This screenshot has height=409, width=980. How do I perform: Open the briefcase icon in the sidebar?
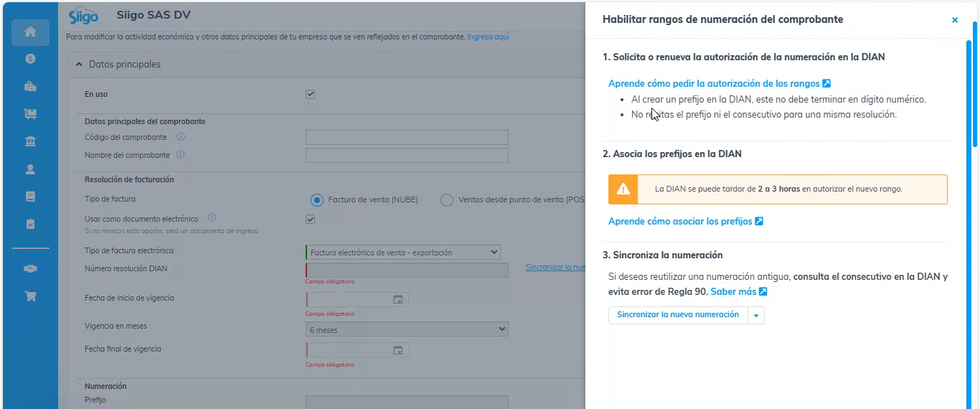[x=30, y=86]
